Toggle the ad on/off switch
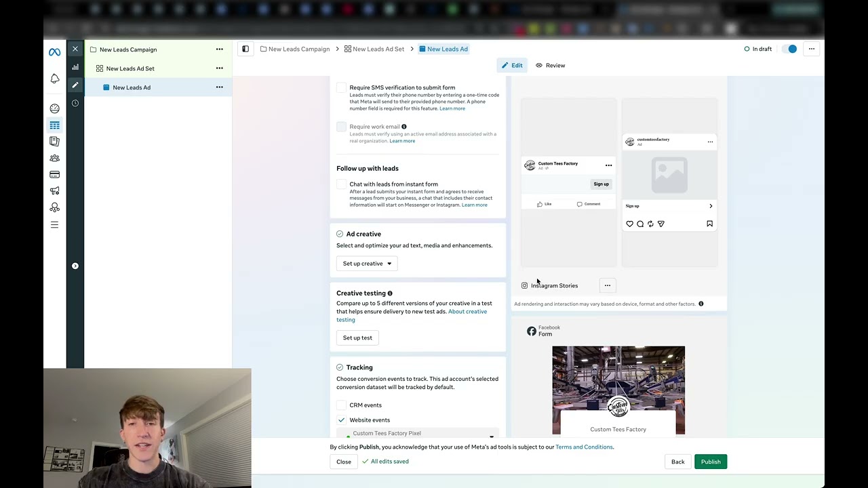868x488 pixels. 789,49
